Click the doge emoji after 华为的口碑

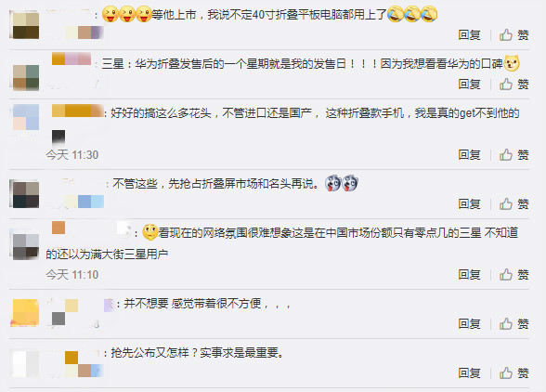click(x=512, y=63)
